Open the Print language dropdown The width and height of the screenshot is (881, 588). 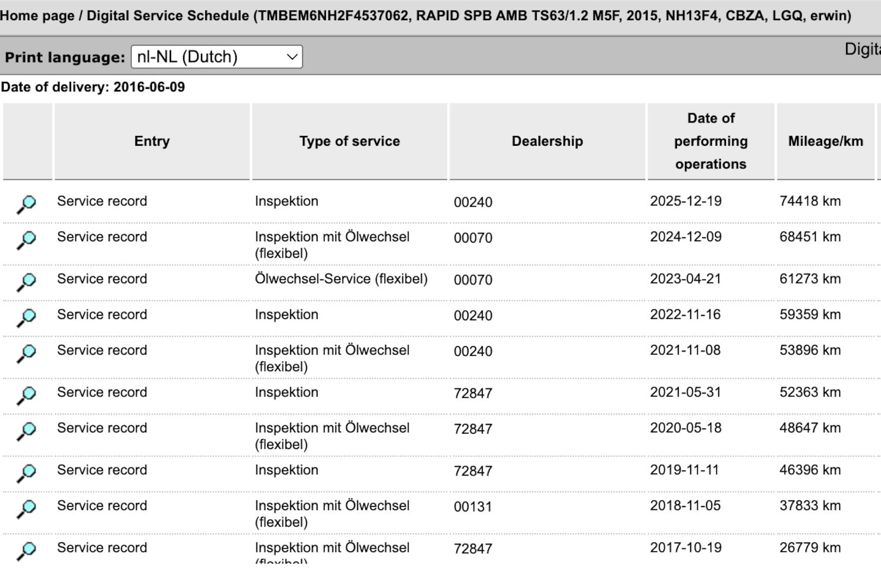pos(217,57)
